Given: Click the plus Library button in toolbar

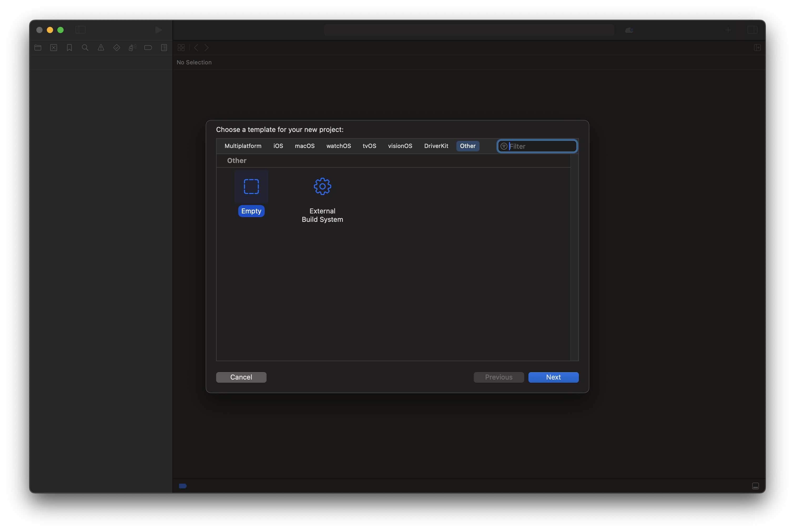Looking at the screenshot, I should tap(728, 30).
